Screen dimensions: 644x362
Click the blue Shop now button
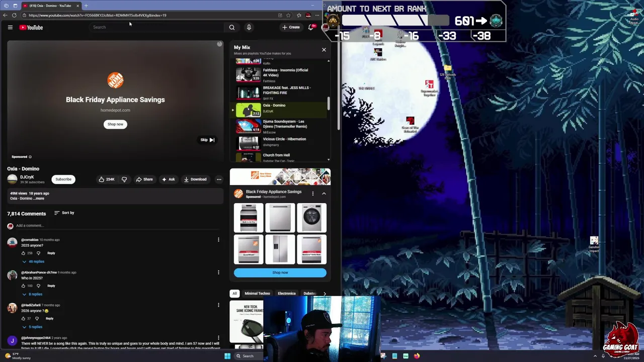coord(280,273)
